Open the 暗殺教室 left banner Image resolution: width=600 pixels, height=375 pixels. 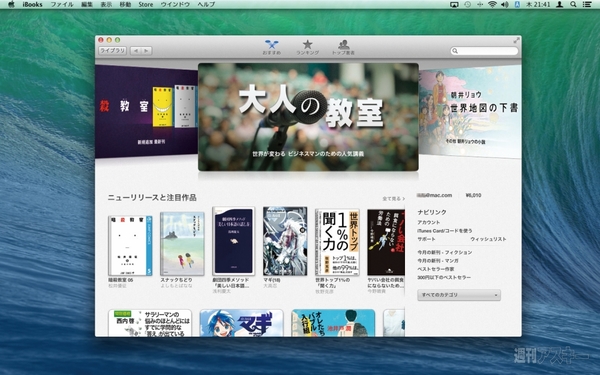146,112
